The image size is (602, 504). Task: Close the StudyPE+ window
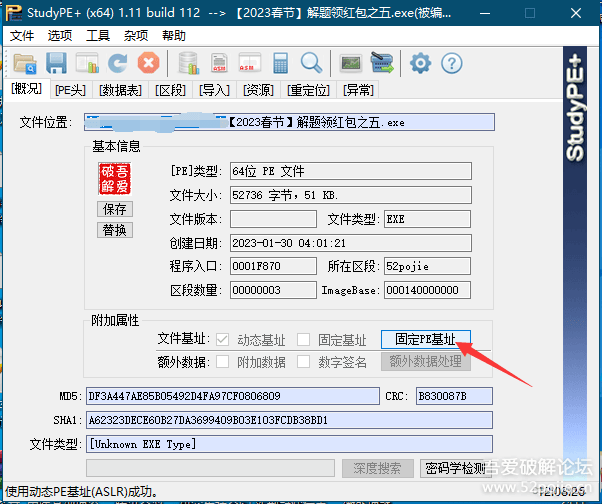point(576,13)
